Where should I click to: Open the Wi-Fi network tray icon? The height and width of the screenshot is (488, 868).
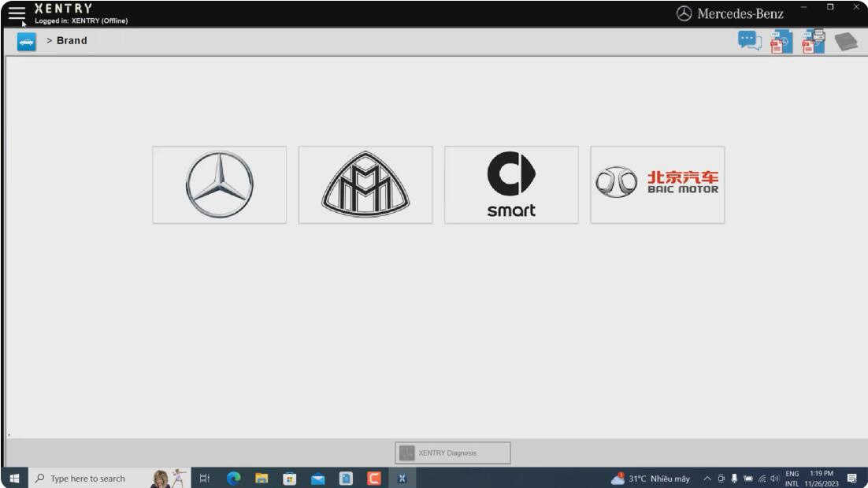pyautogui.click(x=762, y=479)
